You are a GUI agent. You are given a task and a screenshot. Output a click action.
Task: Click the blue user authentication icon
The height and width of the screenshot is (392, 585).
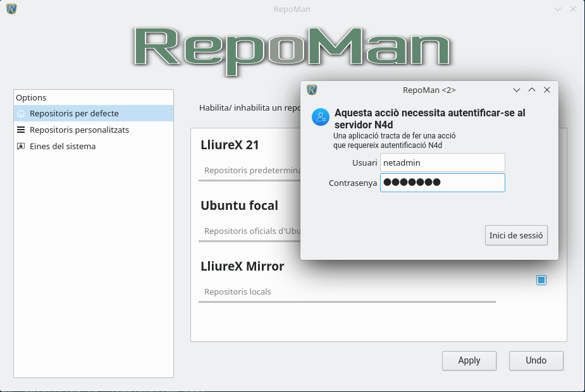[321, 117]
